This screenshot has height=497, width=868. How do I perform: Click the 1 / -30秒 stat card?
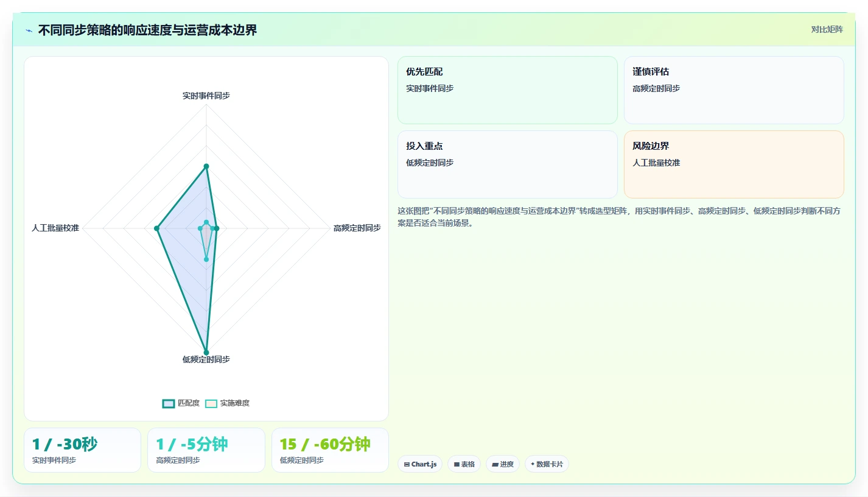coord(82,450)
